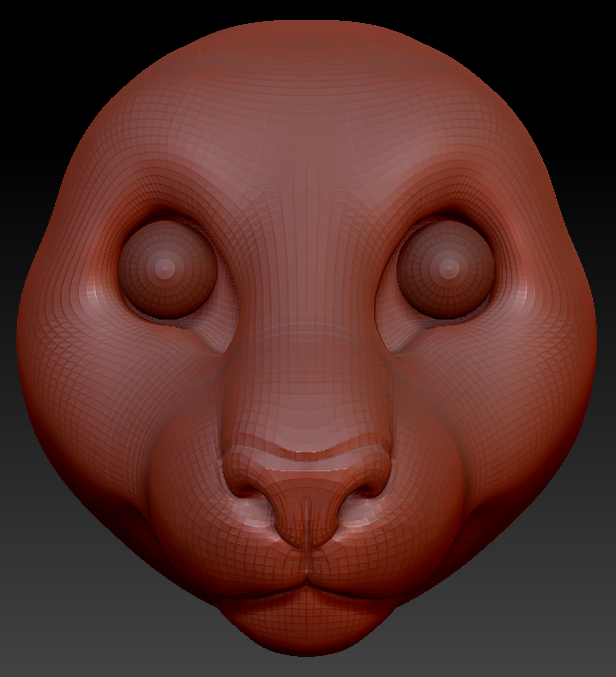Click the pupil of the left eyeball
Screen dimensions: 616x677
click(165, 269)
